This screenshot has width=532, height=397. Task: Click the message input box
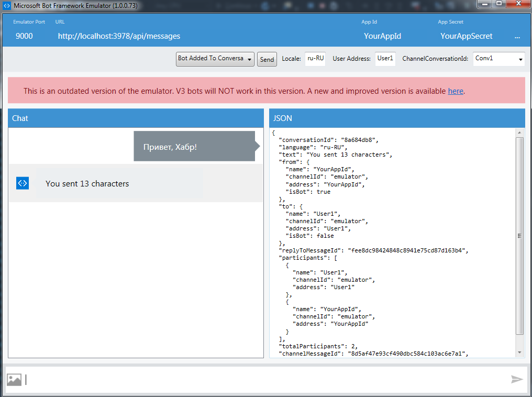tap(267, 379)
